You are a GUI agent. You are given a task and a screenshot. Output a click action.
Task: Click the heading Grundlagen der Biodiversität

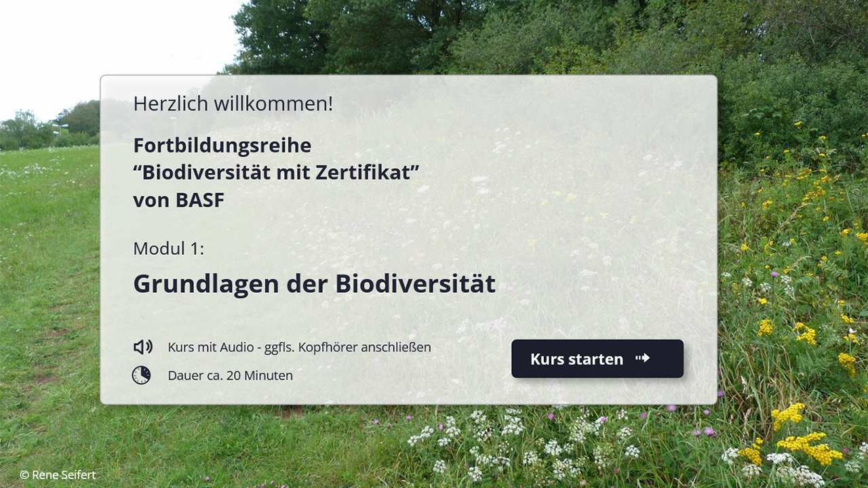[314, 283]
